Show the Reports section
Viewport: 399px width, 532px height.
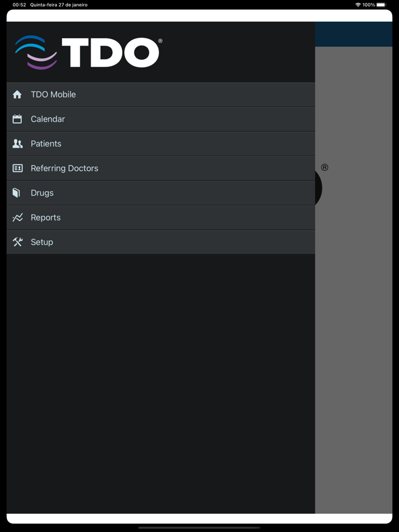point(46,218)
